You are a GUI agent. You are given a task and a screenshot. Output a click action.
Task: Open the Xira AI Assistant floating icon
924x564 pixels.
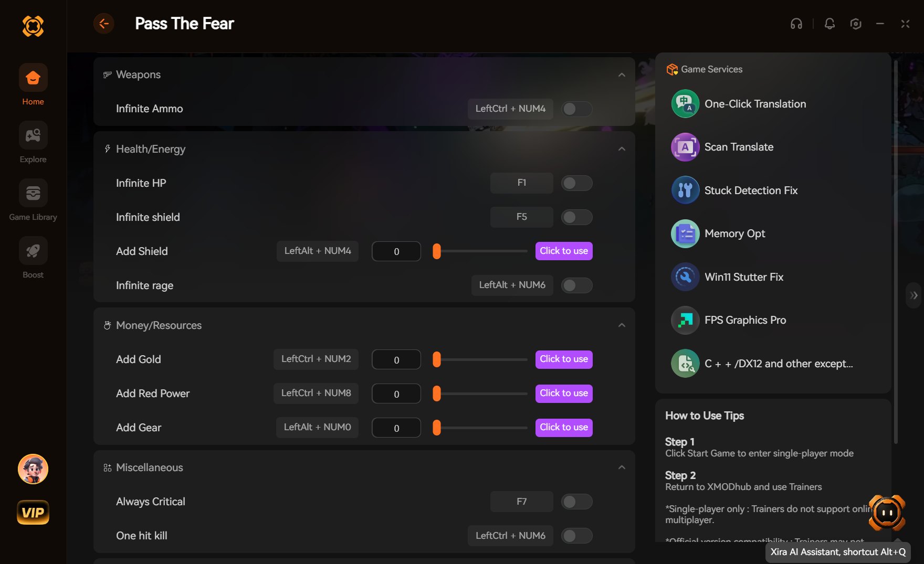click(887, 513)
